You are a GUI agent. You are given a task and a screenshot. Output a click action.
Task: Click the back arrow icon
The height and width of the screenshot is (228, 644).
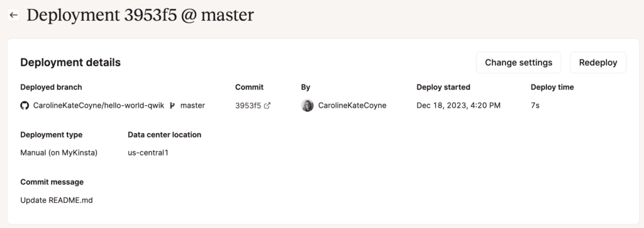coord(14,15)
